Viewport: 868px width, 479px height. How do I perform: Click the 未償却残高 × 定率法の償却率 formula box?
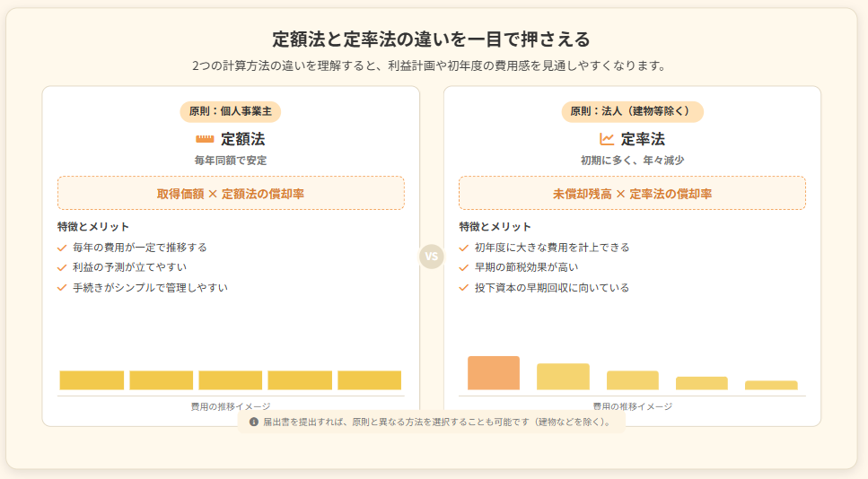[x=632, y=193]
